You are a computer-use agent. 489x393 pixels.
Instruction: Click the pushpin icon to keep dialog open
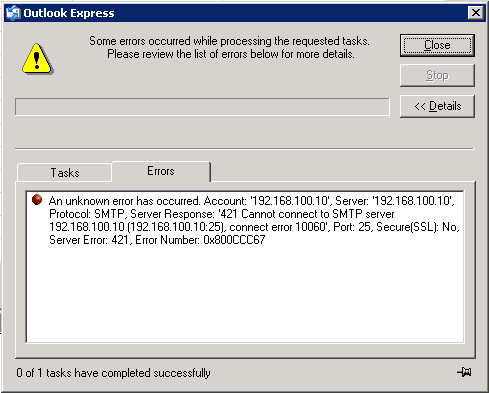tap(464, 372)
